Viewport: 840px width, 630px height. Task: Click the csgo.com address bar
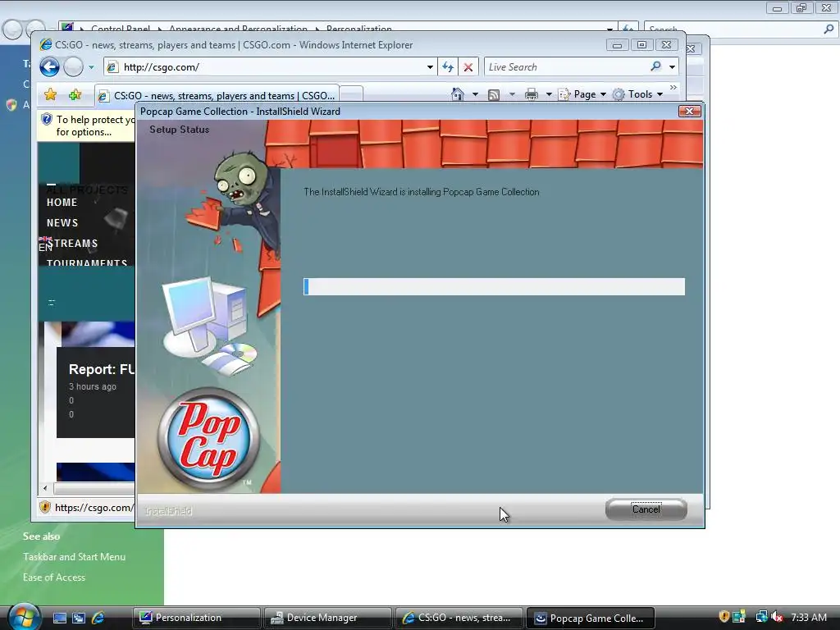tap(268, 67)
